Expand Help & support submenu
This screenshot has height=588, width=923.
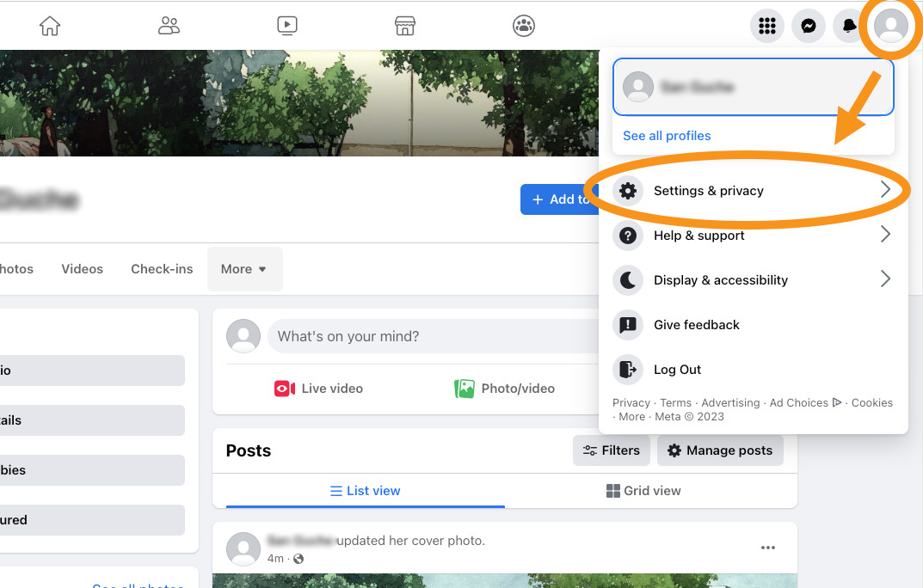point(748,236)
